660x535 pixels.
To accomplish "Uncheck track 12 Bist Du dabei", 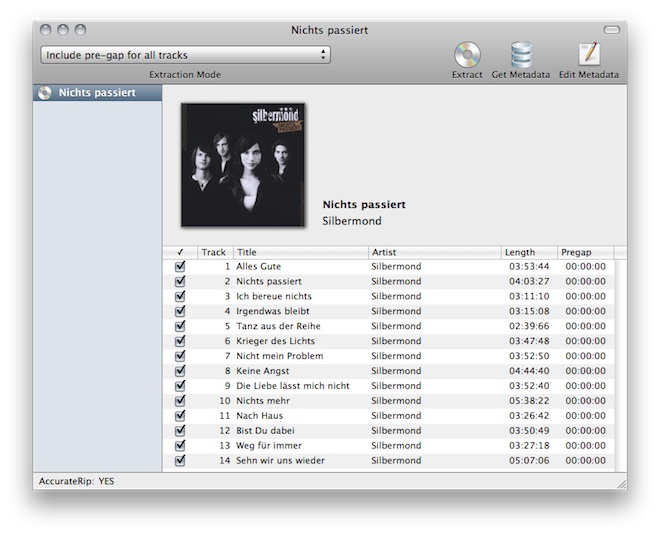I will pos(180,431).
